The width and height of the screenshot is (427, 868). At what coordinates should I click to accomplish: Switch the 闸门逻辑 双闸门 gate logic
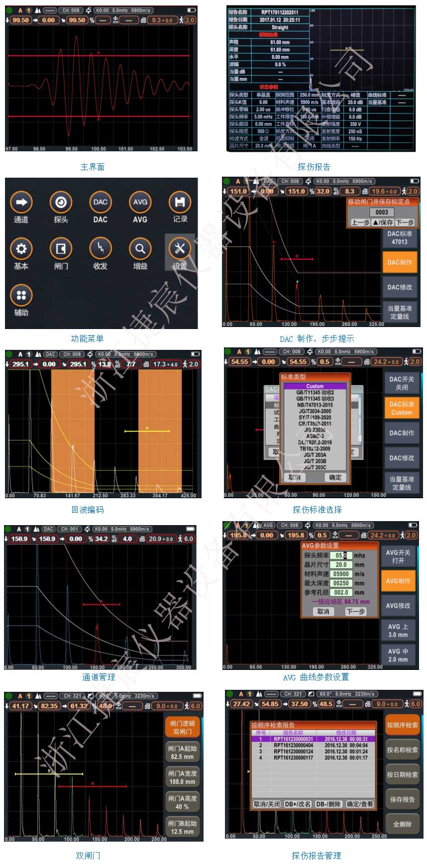coord(182,727)
